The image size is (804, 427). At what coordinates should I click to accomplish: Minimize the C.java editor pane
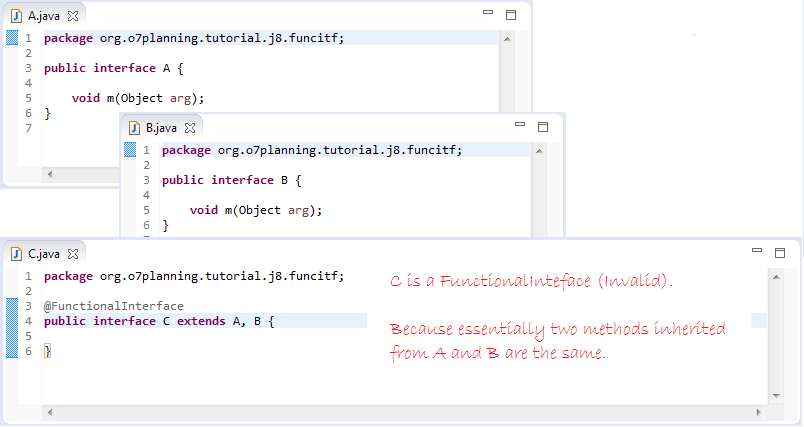pyautogui.click(x=757, y=250)
